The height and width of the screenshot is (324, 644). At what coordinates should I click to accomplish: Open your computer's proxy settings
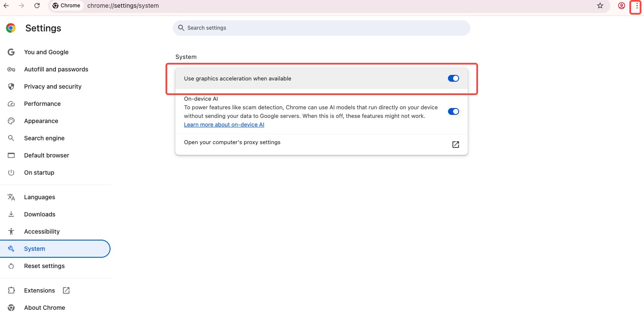click(232, 142)
